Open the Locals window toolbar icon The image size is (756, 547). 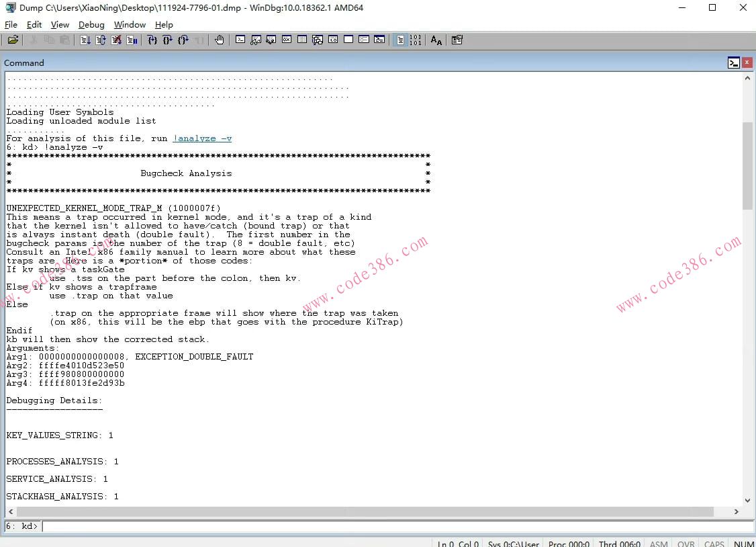[271, 40]
